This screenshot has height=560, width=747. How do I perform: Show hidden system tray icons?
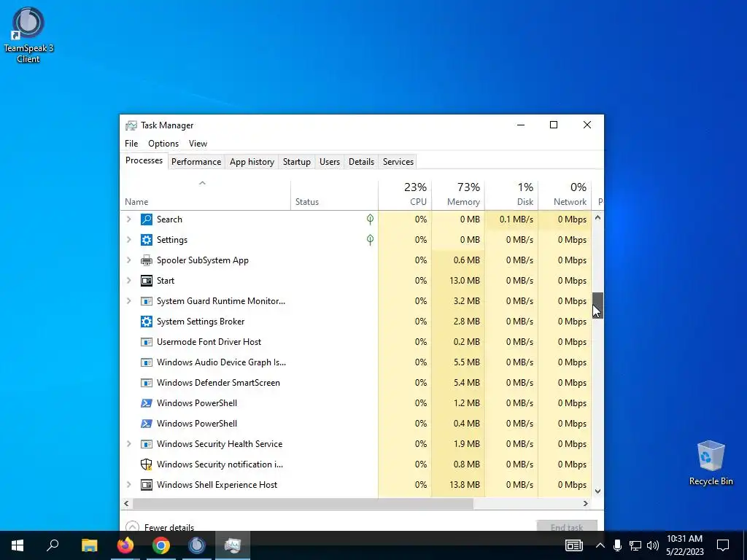coord(600,545)
